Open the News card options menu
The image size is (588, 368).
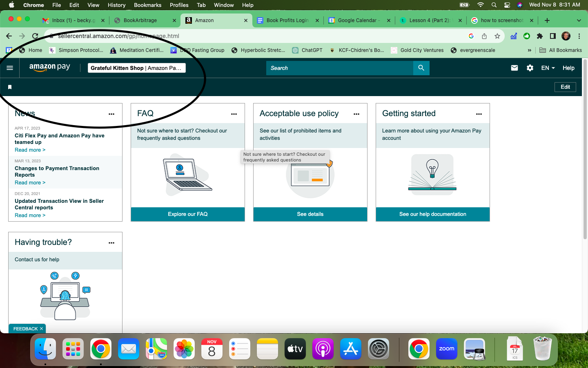coord(111,114)
